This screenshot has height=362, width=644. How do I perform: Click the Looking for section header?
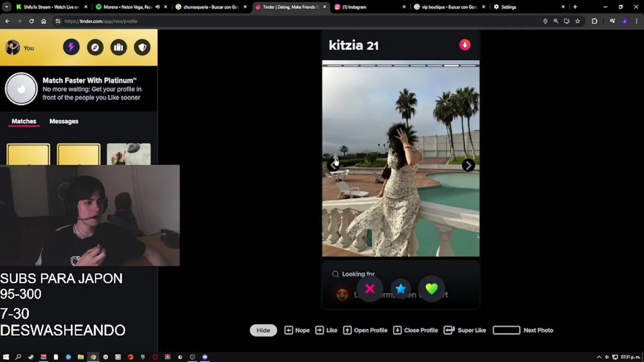pos(353,274)
